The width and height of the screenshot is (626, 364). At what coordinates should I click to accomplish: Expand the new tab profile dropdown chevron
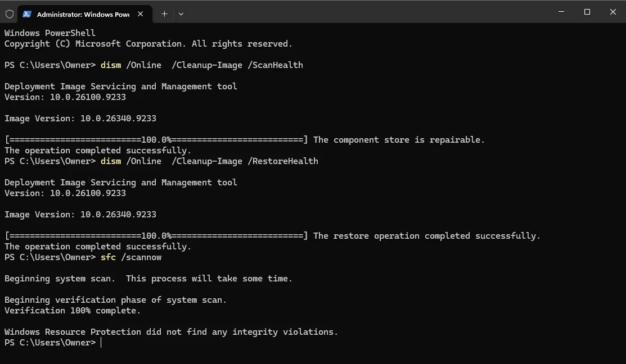coord(181,14)
